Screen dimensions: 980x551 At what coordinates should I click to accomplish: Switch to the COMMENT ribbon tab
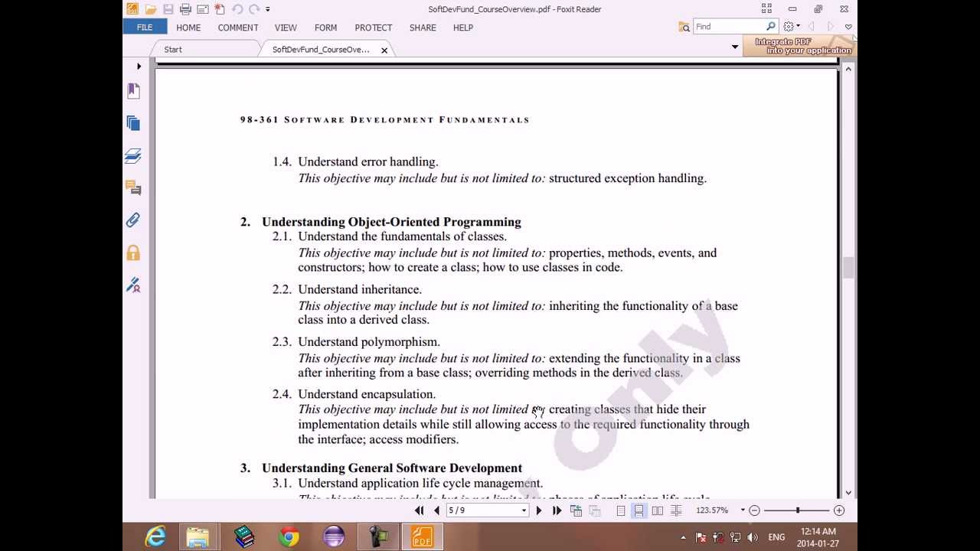pos(238,28)
